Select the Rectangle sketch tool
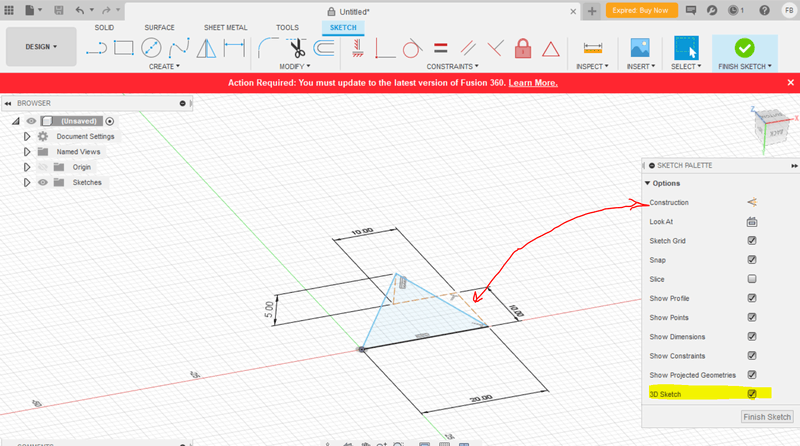800x446 pixels. pos(123,48)
